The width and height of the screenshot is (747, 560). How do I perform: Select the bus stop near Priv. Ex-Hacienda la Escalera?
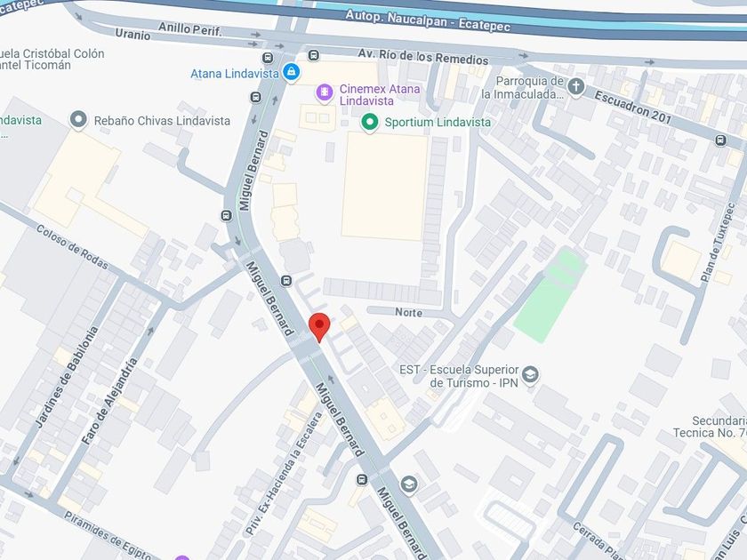pyautogui.click(x=362, y=479)
